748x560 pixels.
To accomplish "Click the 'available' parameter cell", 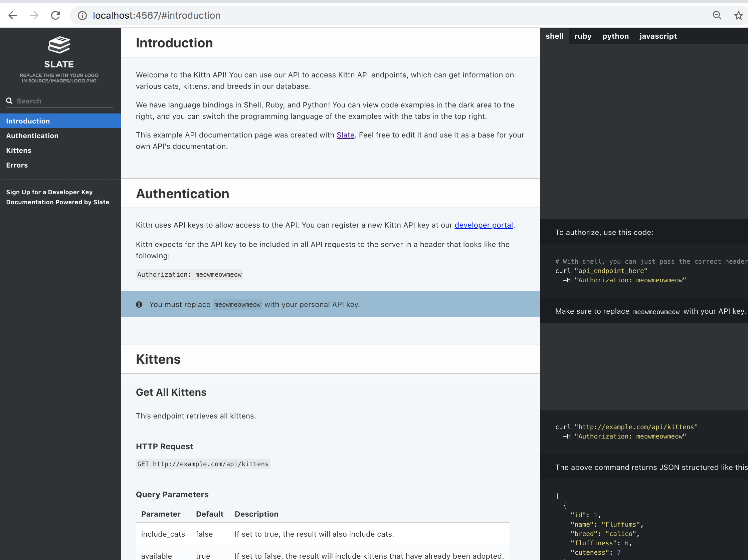I will click(x=157, y=556).
